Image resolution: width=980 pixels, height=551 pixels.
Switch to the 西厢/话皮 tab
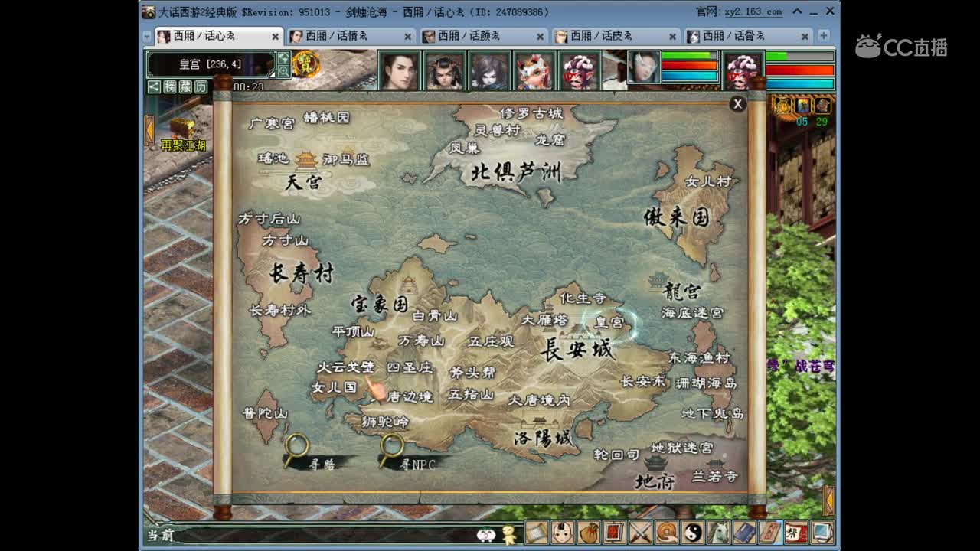[616, 36]
